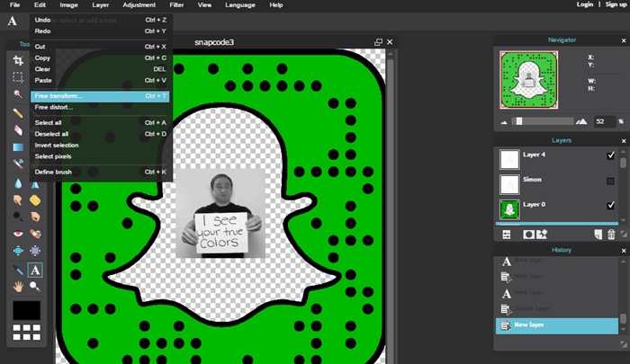Screen dimensions: 630x364
Task: Click the Navigator preview thumbnail
Action: [x=529, y=80]
